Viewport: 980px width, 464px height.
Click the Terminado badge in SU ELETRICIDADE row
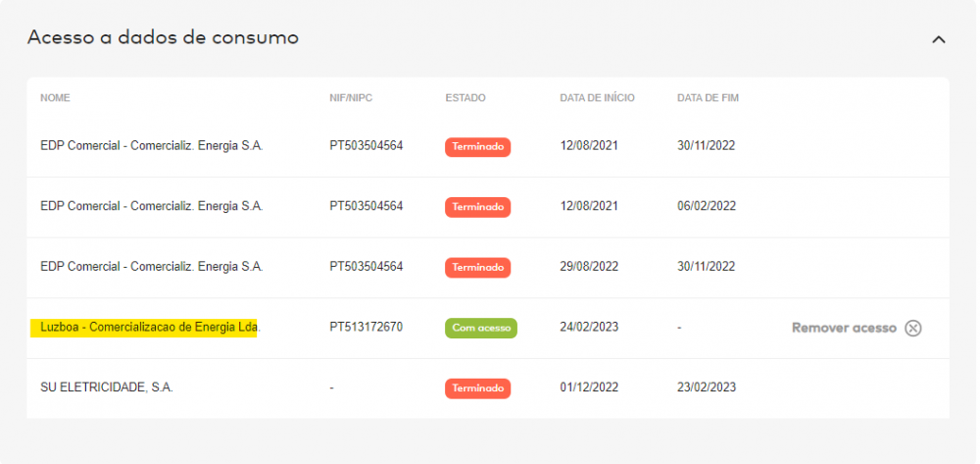pos(477,388)
